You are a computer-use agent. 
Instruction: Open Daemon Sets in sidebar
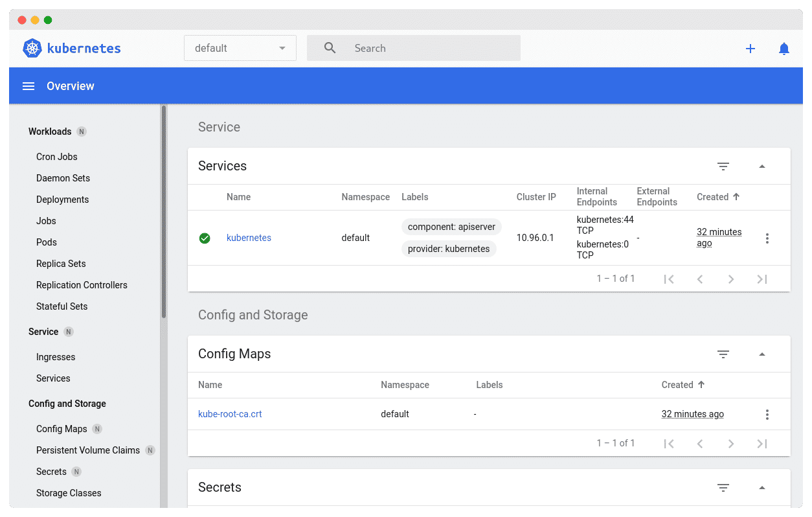(63, 178)
